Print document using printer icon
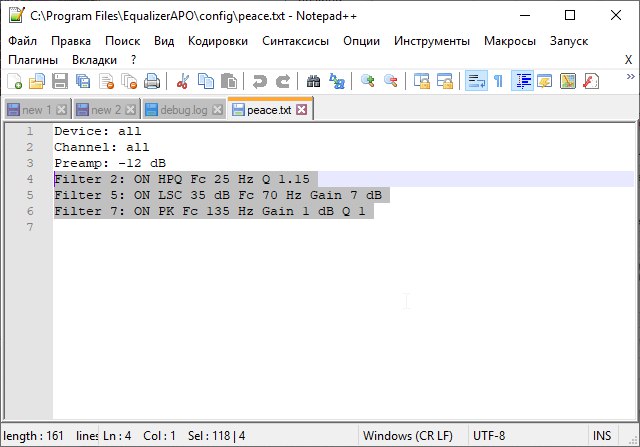The image size is (640, 447). click(152, 81)
